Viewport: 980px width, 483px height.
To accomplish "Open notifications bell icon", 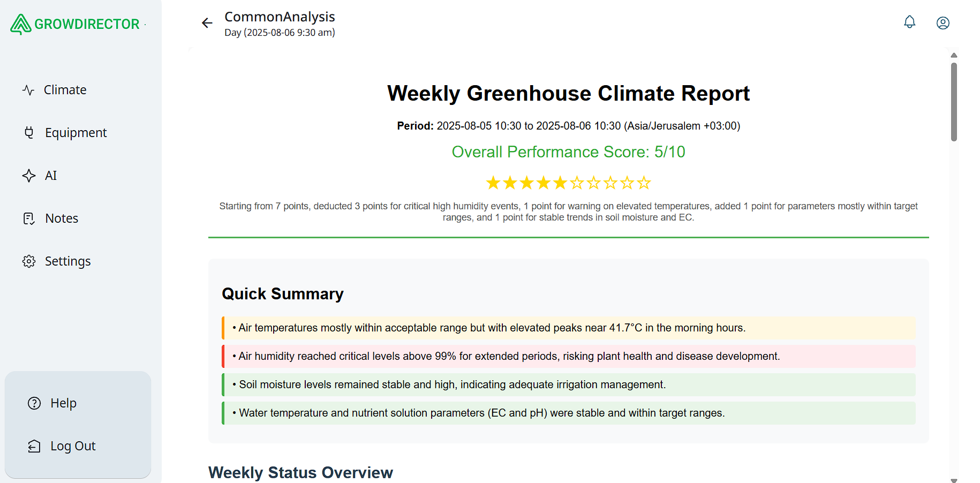I will coord(909,22).
